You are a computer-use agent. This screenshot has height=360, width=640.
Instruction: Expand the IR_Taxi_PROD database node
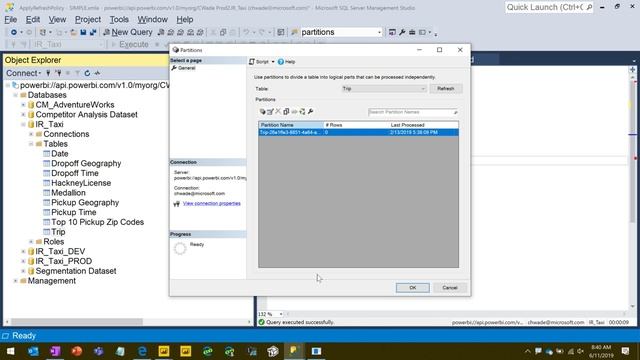pos(23,261)
